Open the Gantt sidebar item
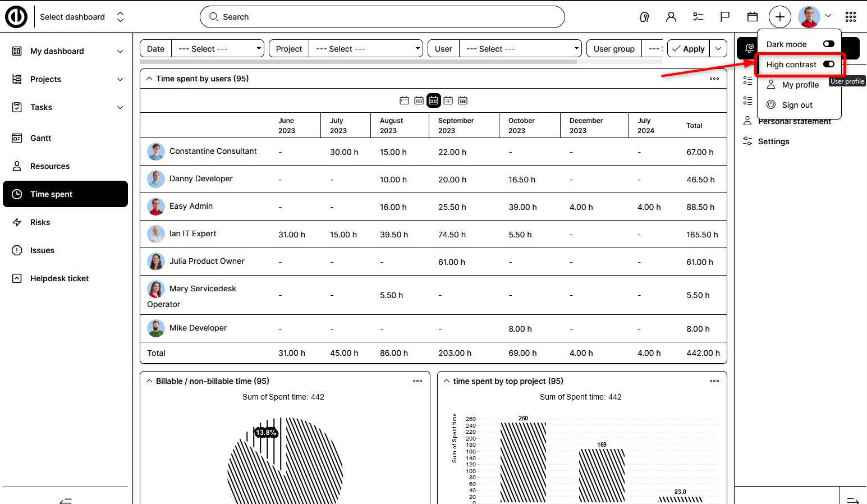 (x=40, y=138)
